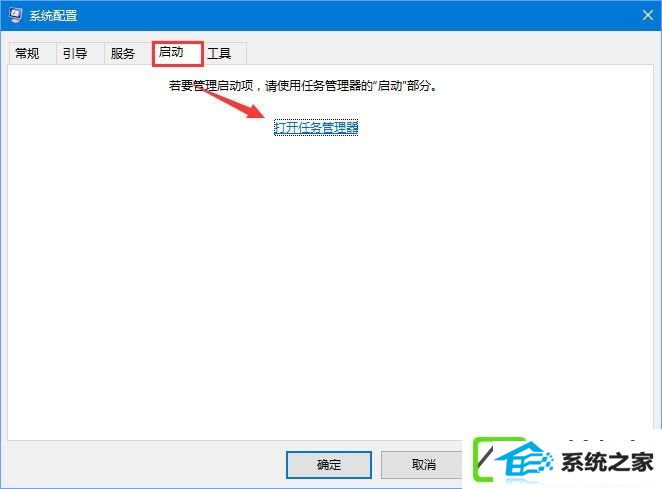
Task: Click empty blue title bar area
Action: pyautogui.click(x=359, y=15)
